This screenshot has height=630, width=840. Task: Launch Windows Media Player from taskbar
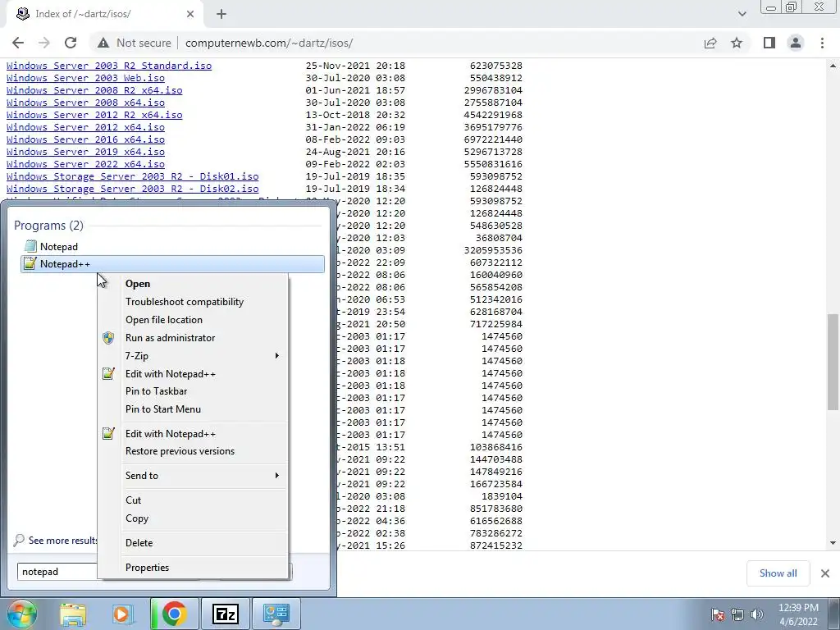click(x=123, y=614)
